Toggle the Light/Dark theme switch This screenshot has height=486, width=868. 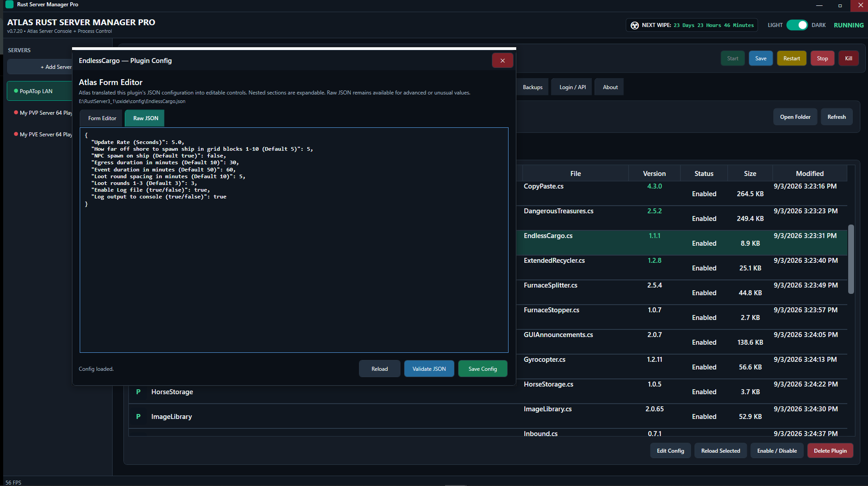coord(797,25)
